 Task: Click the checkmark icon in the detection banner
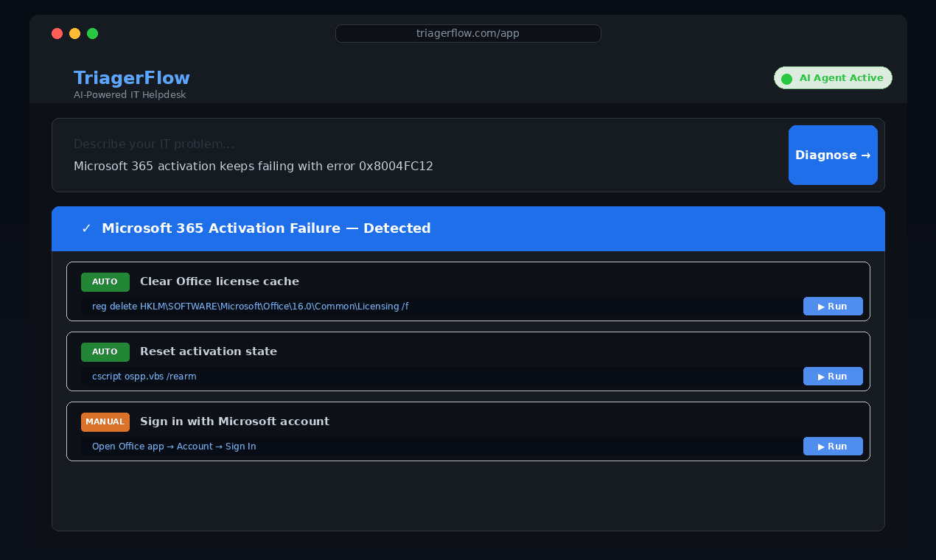86,228
